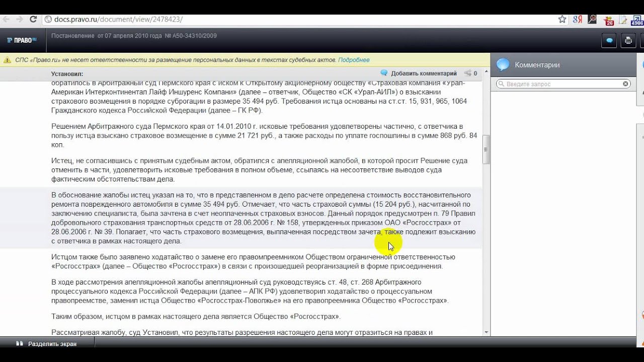644x362 pixels.
Task: Open the extension with 4986 badge
Action: click(637, 20)
